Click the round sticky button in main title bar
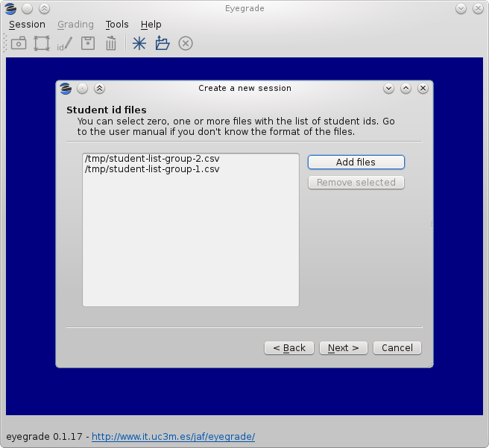This screenshot has height=448, width=489. point(27,9)
